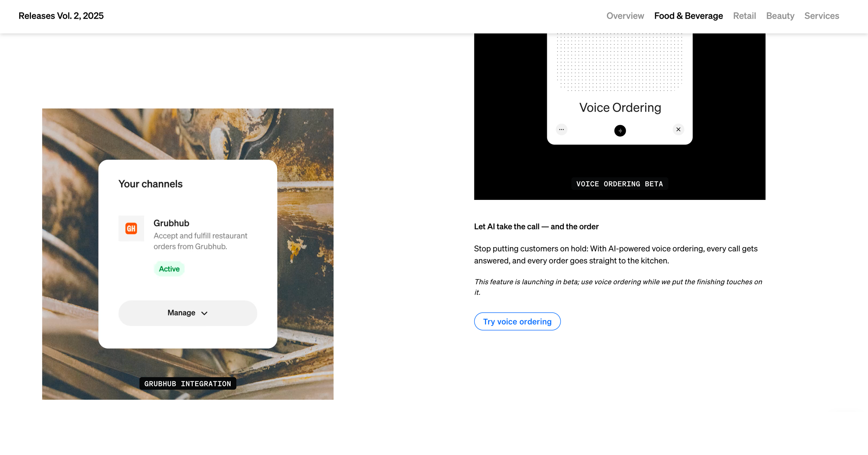This screenshot has height=455, width=868.
Task: Switch to the Beauty tab
Action: point(780,16)
